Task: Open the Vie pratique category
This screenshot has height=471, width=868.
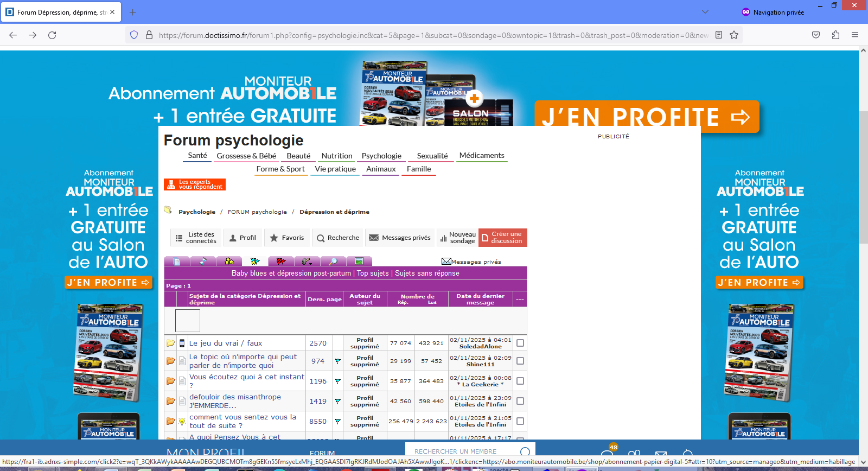Action: tap(335, 169)
